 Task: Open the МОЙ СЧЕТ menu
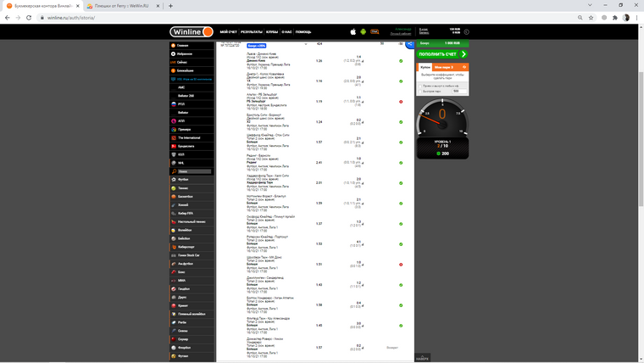point(228,32)
